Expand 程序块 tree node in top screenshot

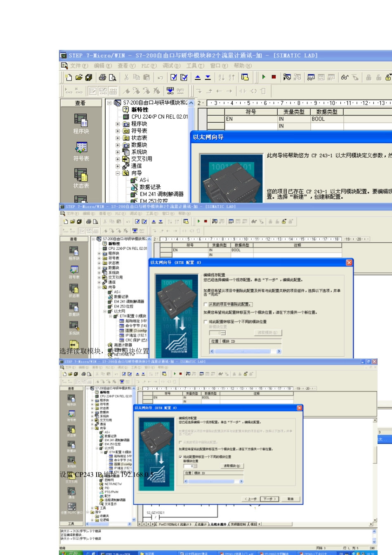[118, 124]
